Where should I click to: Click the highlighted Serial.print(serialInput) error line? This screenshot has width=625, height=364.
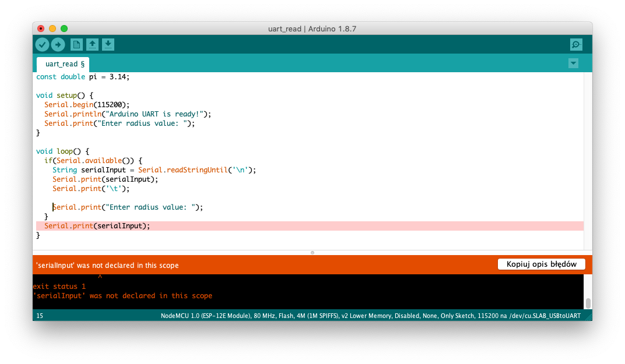coord(97,226)
